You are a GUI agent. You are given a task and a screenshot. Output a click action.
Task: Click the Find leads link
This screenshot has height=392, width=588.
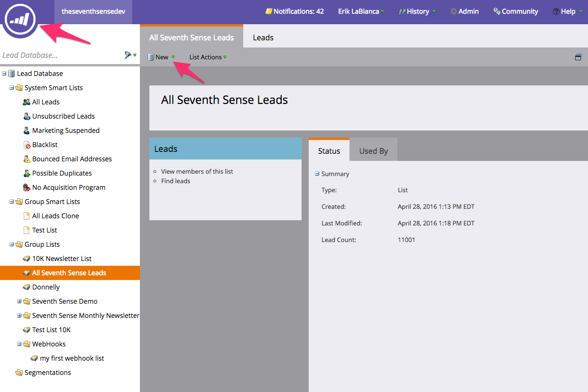[x=175, y=181]
